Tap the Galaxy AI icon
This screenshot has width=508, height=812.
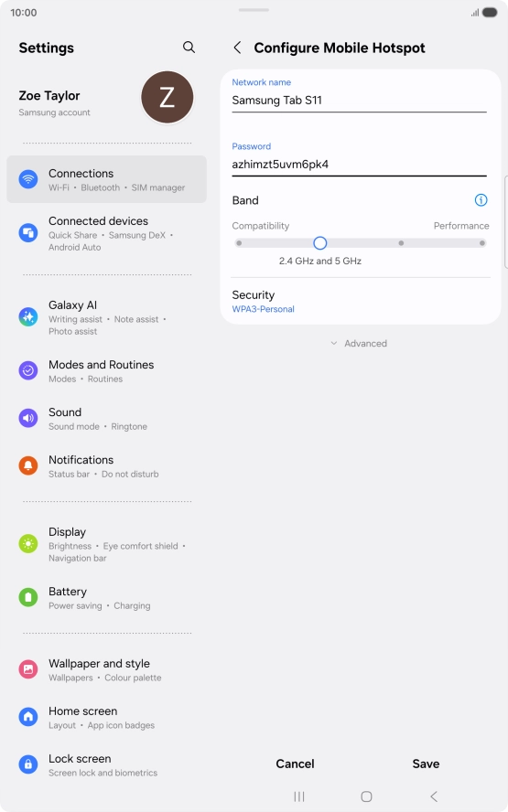point(28,316)
